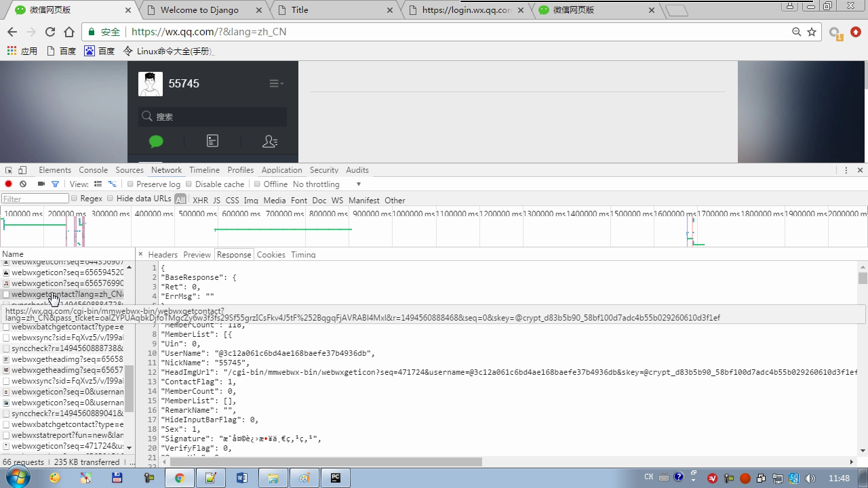Open PyCharm from the taskbar
Screen dimensions: 868x488
(335, 478)
